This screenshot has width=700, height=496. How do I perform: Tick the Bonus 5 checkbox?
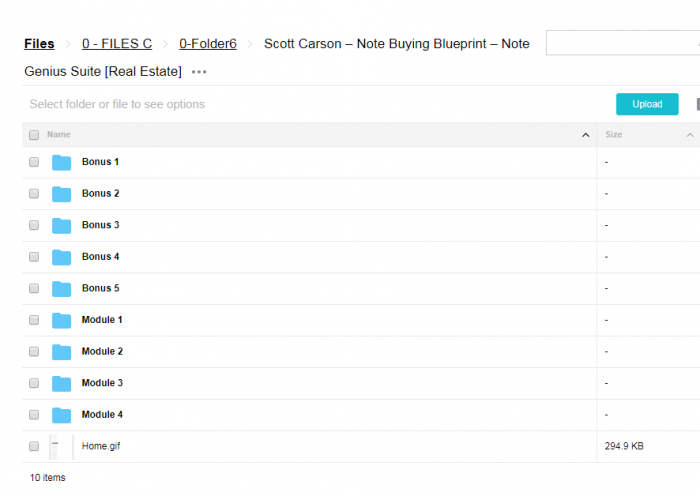(x=34, y=288)
